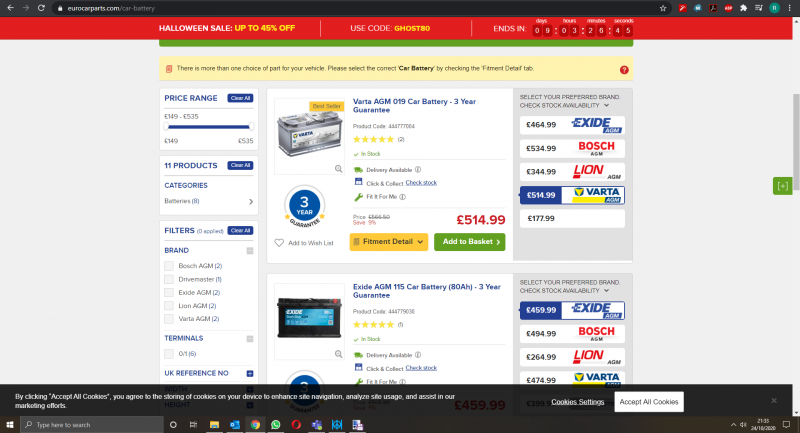The height and width of the screenshot is (433, 800).
Task: Expand the UK Reference No filter section
Action: click(250, 373)
